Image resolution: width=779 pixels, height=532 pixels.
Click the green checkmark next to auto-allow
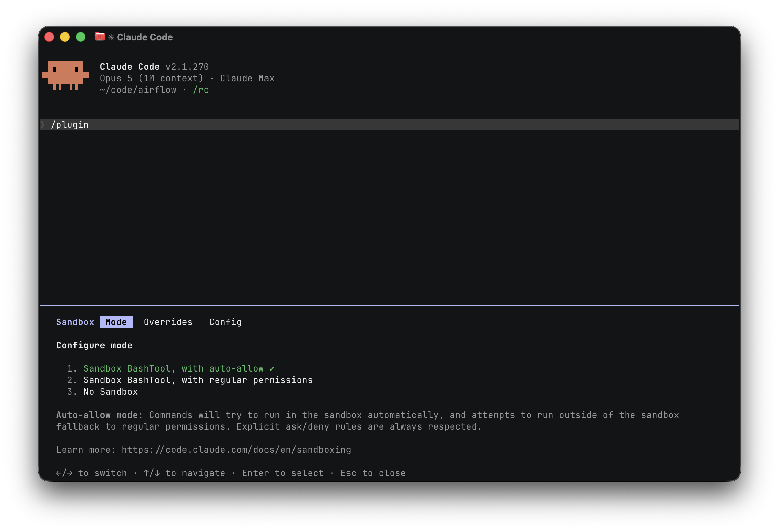click(x=272, y=369)
